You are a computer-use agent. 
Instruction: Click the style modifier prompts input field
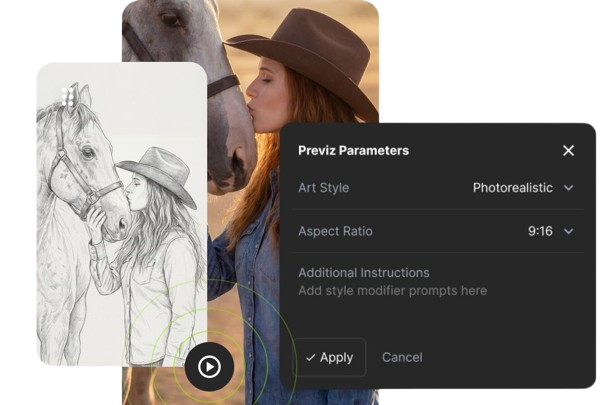click(x=392, y=291)
